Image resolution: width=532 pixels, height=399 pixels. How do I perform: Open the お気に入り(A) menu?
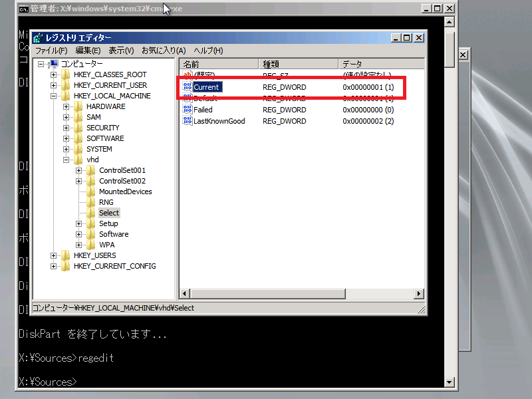164,51
